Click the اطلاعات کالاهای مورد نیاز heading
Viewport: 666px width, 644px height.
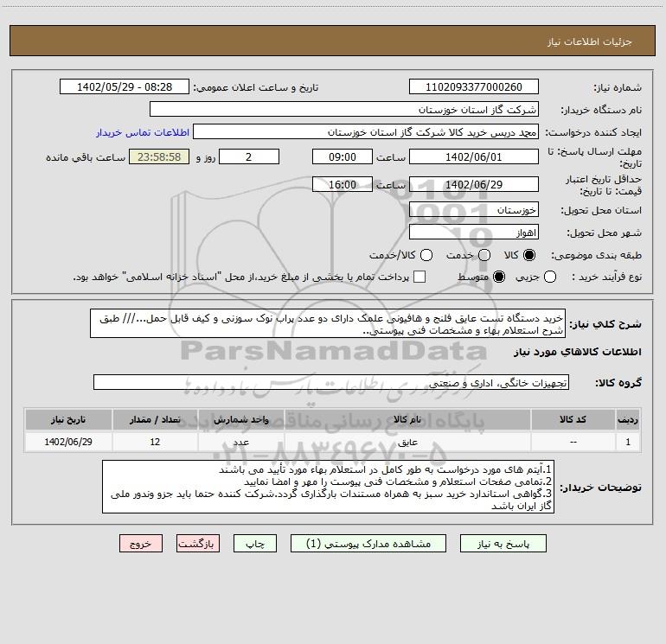point(578,352)
